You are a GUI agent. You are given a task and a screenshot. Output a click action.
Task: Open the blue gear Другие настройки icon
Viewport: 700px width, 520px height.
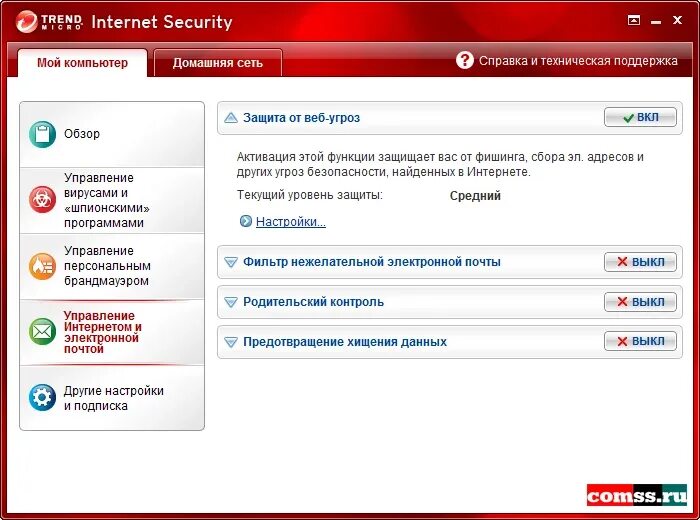click(x=42, y=397)
